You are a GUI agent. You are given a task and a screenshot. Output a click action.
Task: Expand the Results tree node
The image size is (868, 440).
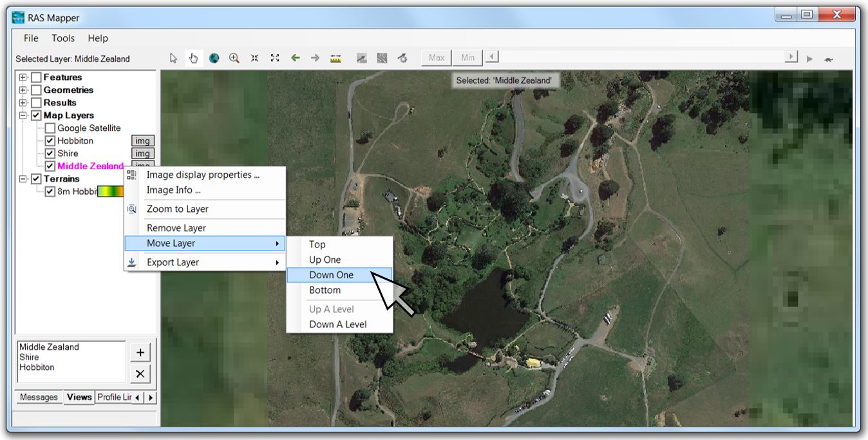pos(23,102)
